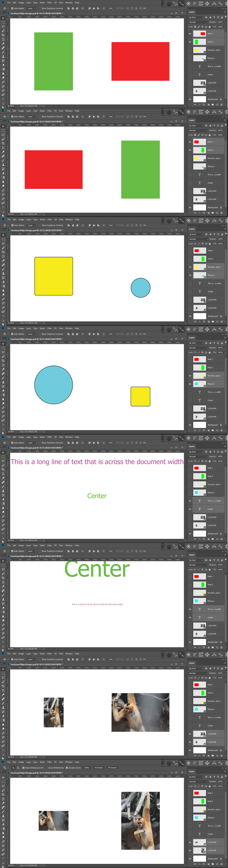The height and width of the screenshot is (868, 228).
Task: Click lock position icon in green-rectangle-on-left window
Action: pos(202,27)
